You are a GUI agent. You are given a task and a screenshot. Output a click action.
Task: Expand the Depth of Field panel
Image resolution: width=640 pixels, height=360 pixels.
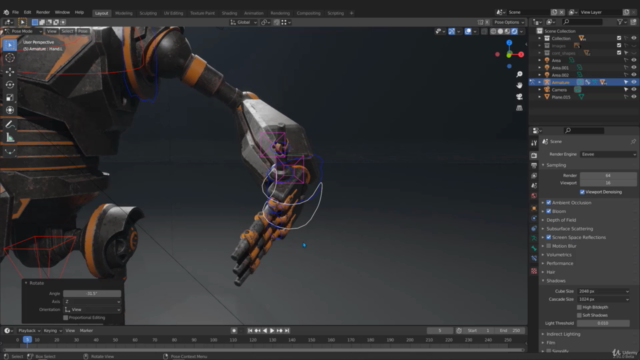[561, 220]
